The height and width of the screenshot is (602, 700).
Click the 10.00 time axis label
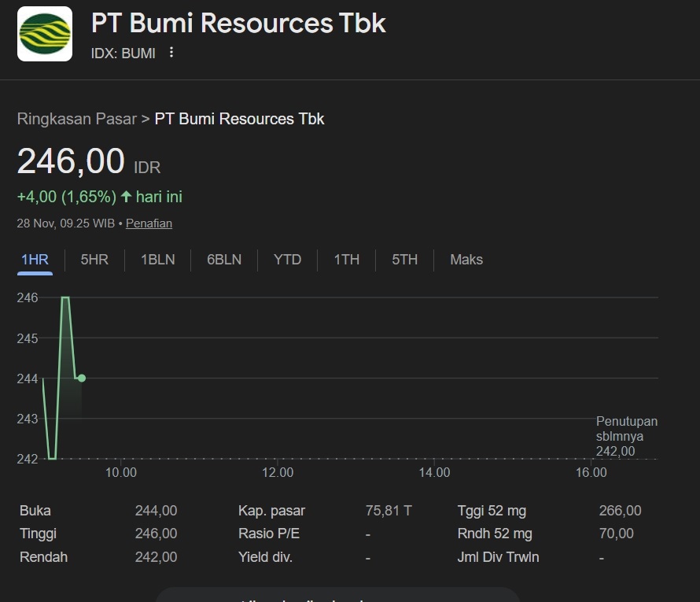tap(121, 472)
